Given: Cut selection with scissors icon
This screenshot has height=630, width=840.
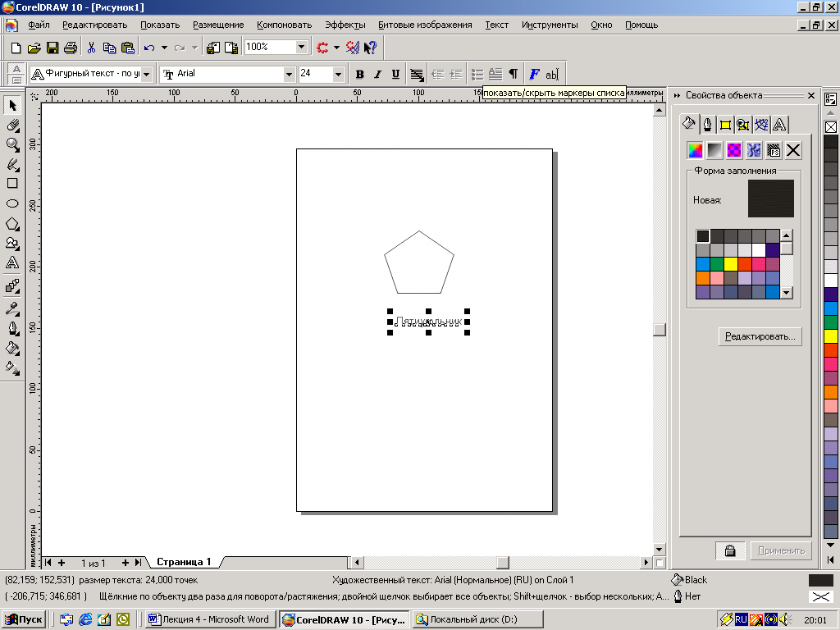Looking at the screenshot, I should tap(91, 48).
